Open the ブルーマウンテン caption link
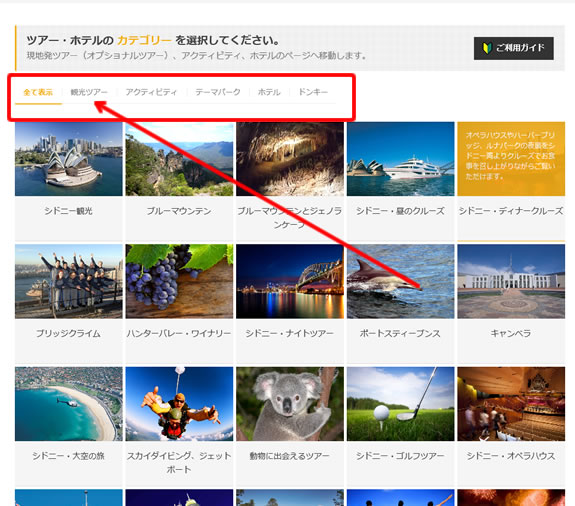Screen dimensions: 575x506 [x=179, y=211]
